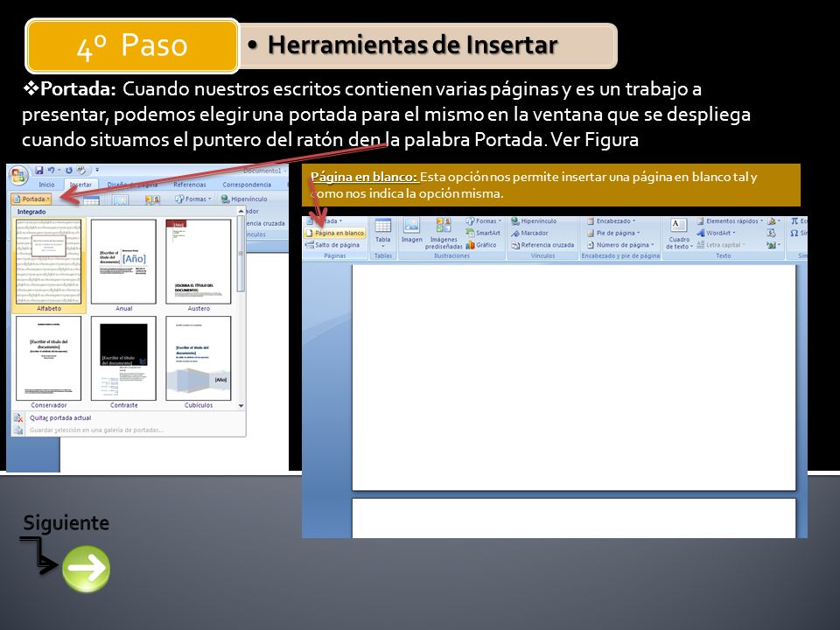Image resolution: width=840 pixels, height=630 pixels.
Task: Click the signature line icon in Texto group
Action: pyautogui.click(x=773, y=220)
